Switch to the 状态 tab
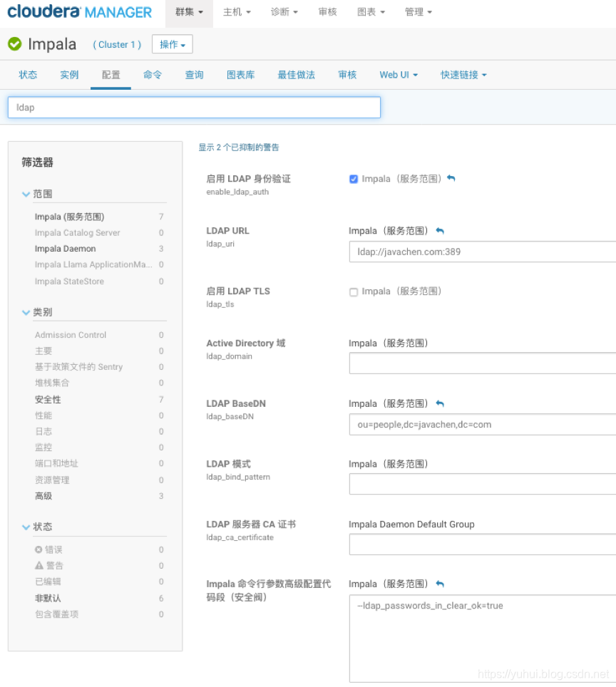Image resolution: width=616 pixels, height=687 pixels. point(28,75)
